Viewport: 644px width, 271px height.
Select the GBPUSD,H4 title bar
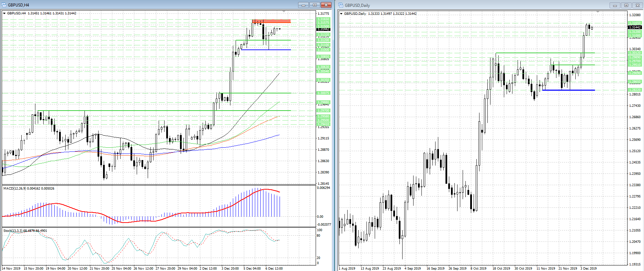(x=137, y=5)
